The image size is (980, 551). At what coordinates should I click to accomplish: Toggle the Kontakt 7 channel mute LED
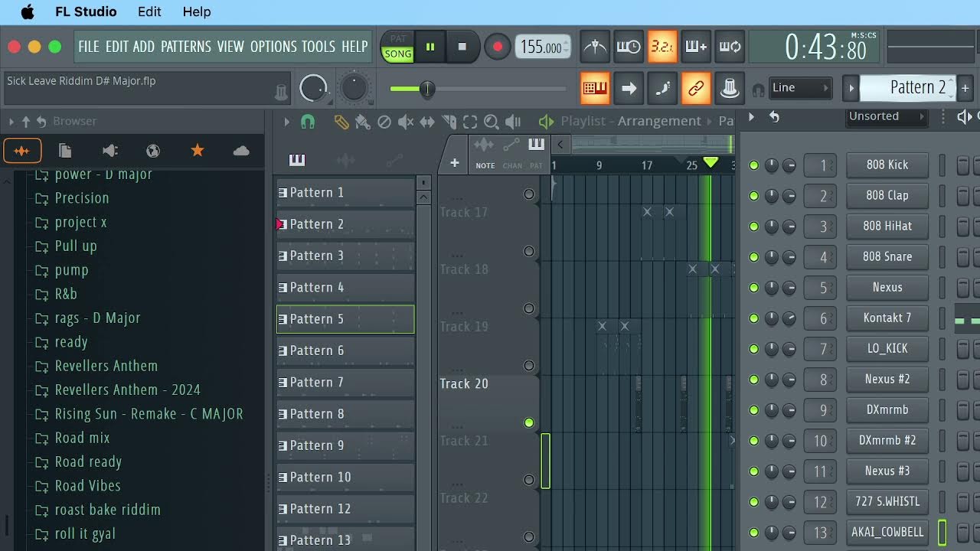753,318
